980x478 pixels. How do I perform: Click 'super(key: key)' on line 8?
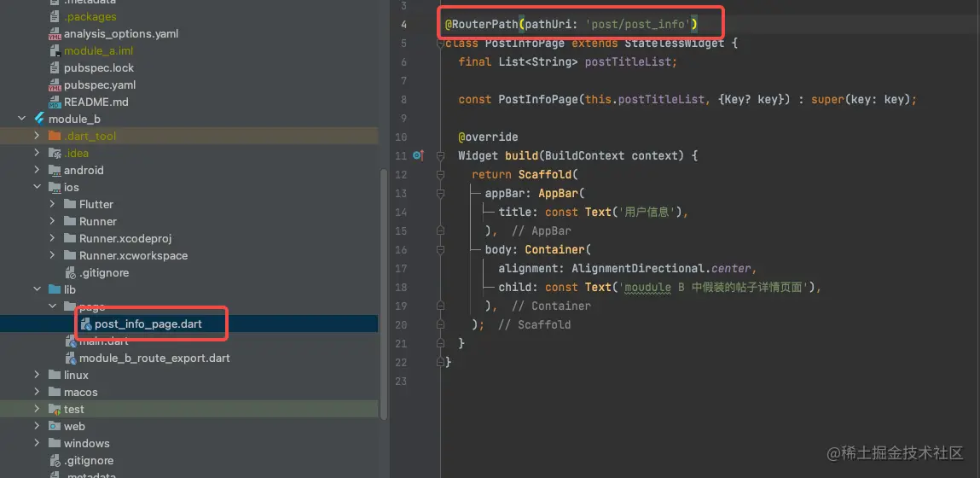(860, 100)
